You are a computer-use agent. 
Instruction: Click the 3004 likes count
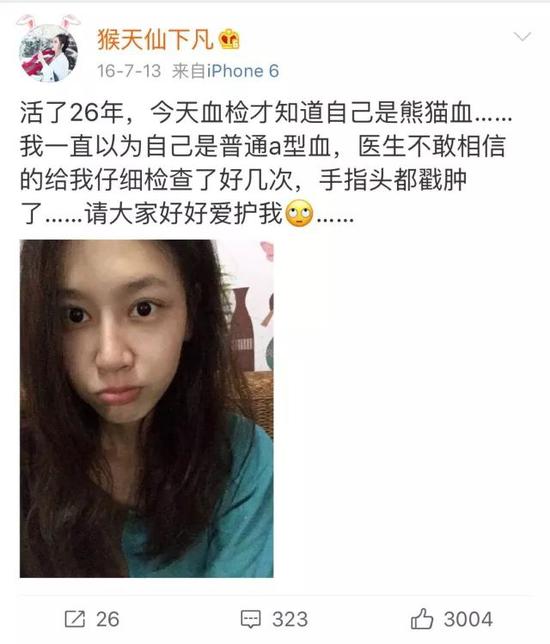(x=468, y=619)
